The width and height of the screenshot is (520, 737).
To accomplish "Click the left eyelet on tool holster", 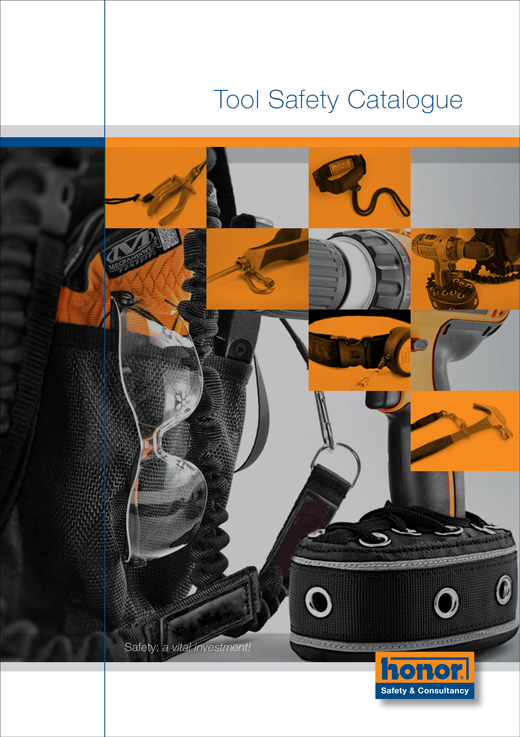I will pyautogui.click(x=318, y=602).
